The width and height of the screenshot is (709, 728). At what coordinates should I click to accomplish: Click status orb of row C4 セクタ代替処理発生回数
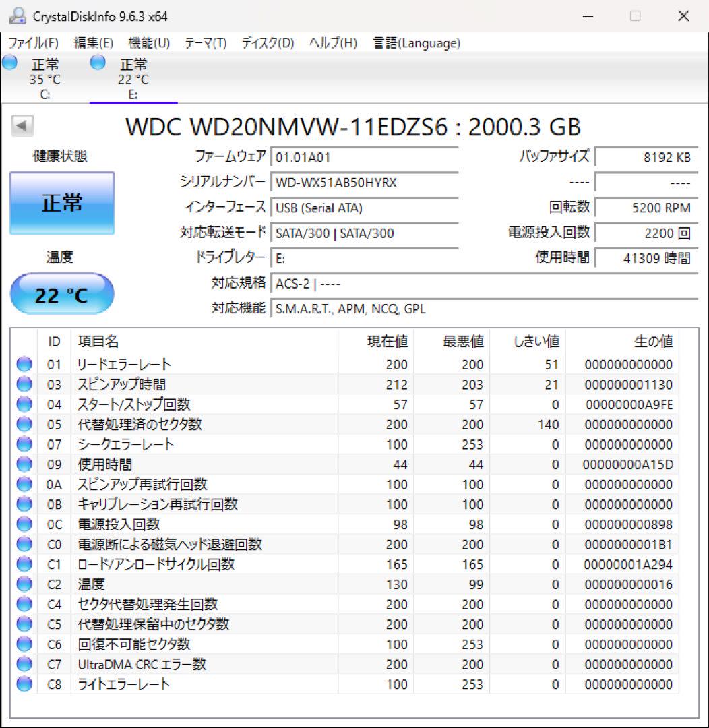(x=24, y=604)
